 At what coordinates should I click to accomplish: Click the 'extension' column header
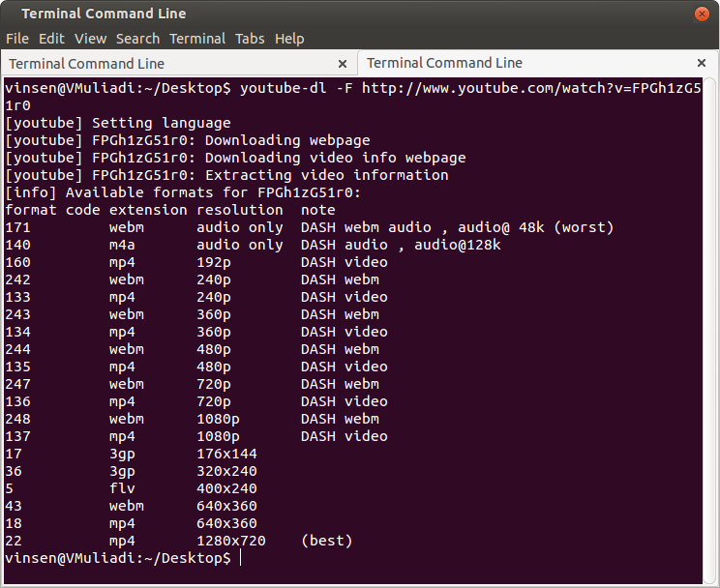pos(148,210)
